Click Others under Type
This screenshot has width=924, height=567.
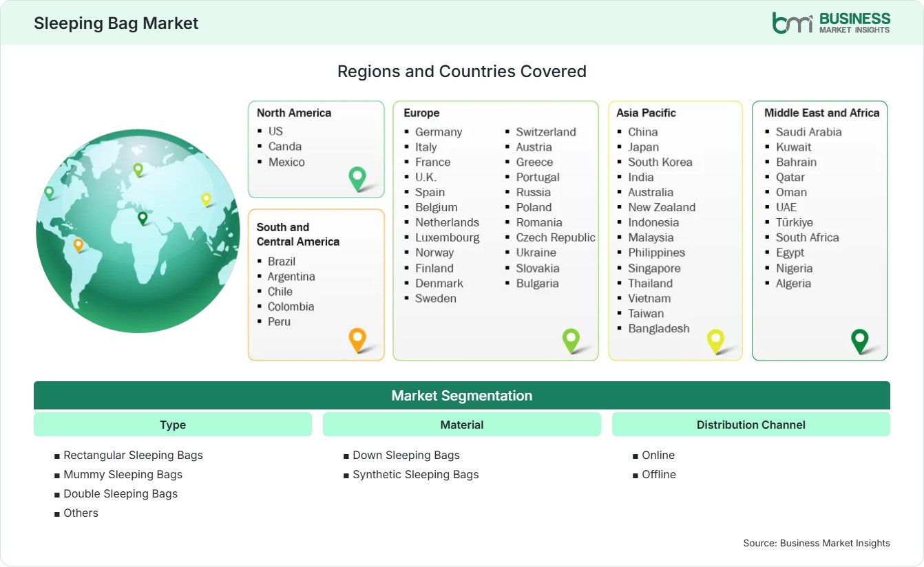click(x=81, y=513)
